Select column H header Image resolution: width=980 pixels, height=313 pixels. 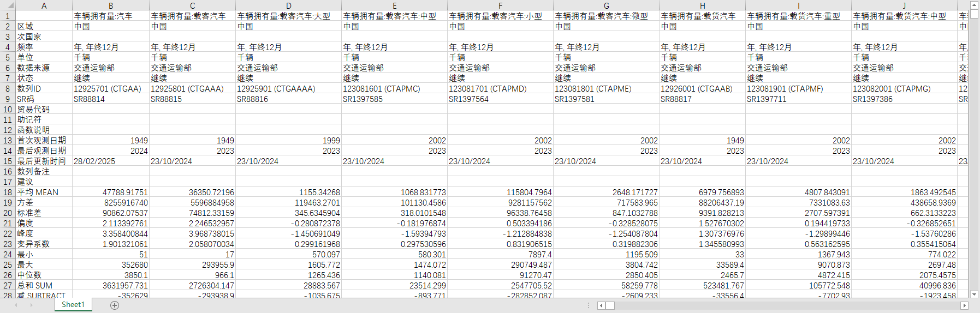pyautogui.click(x=702, y=5)
